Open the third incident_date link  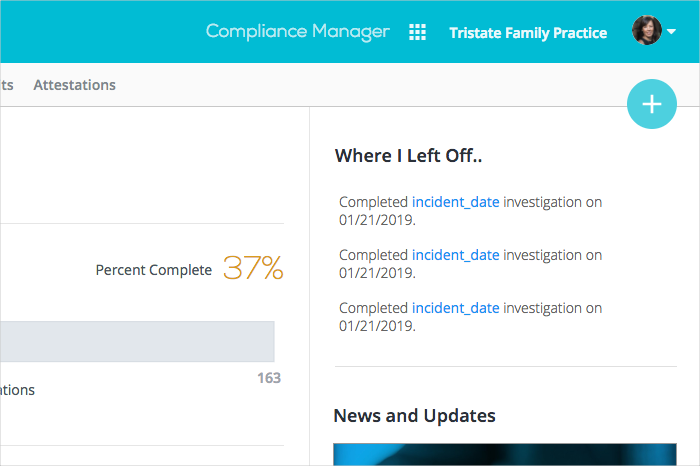click(x=455, y=308)
